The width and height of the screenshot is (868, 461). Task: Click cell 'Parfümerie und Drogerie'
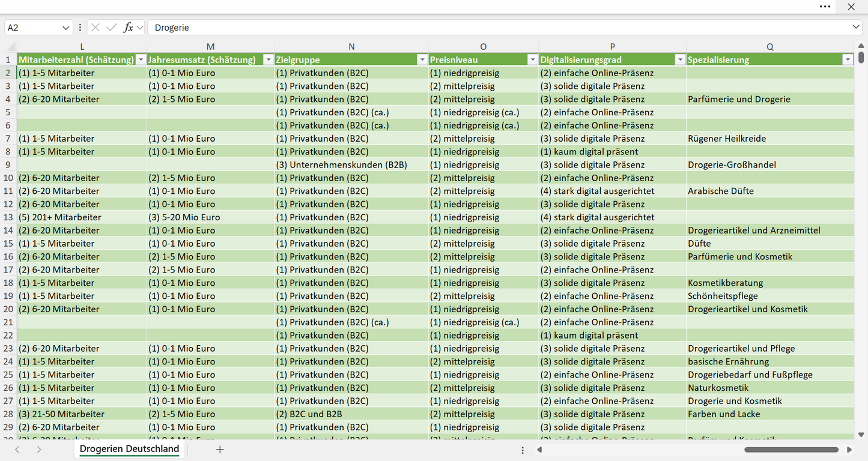[770, 99]
